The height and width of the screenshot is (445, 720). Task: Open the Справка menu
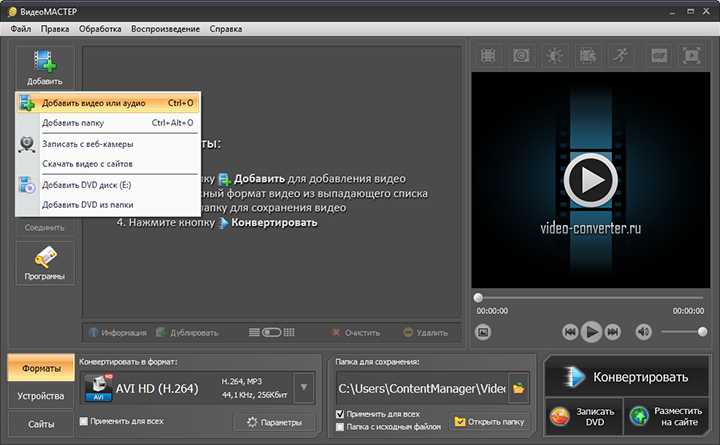225,28
